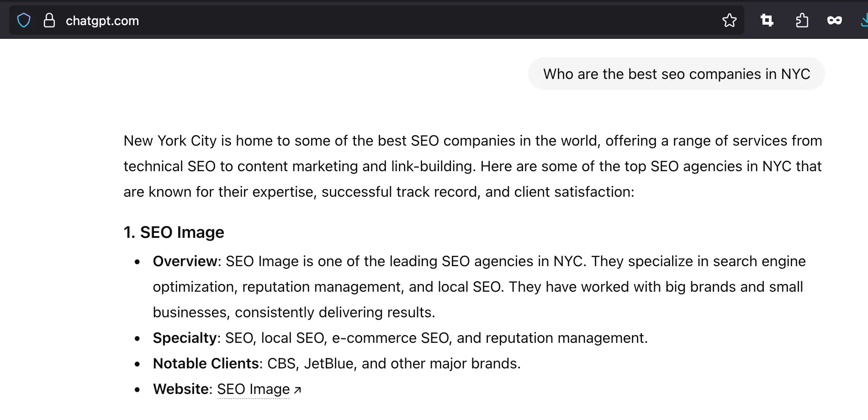Screen dimensions: 868x420
Task: Click the shield icon left of chatgpt.com
Action: tap(23, 20)
